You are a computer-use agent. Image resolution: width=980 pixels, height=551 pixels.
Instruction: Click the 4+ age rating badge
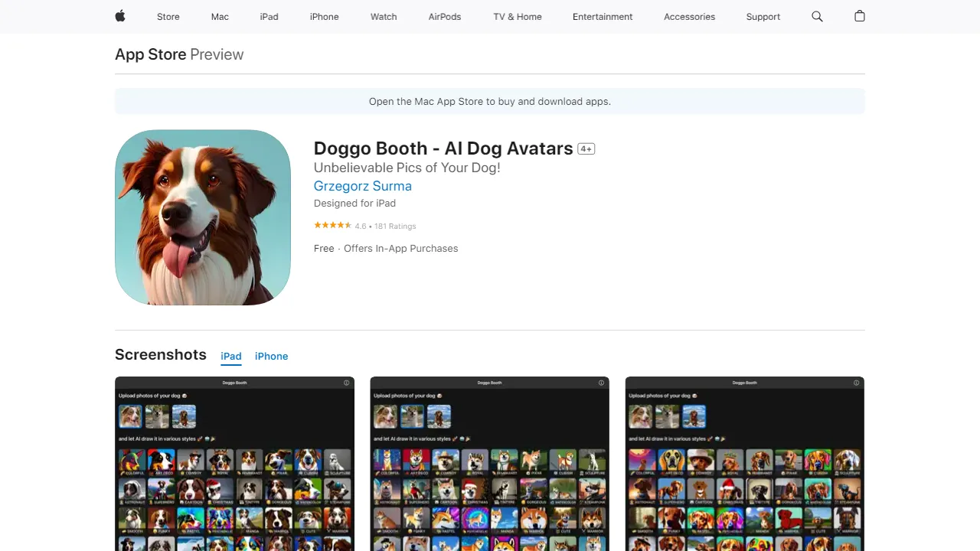pos(586,149)
